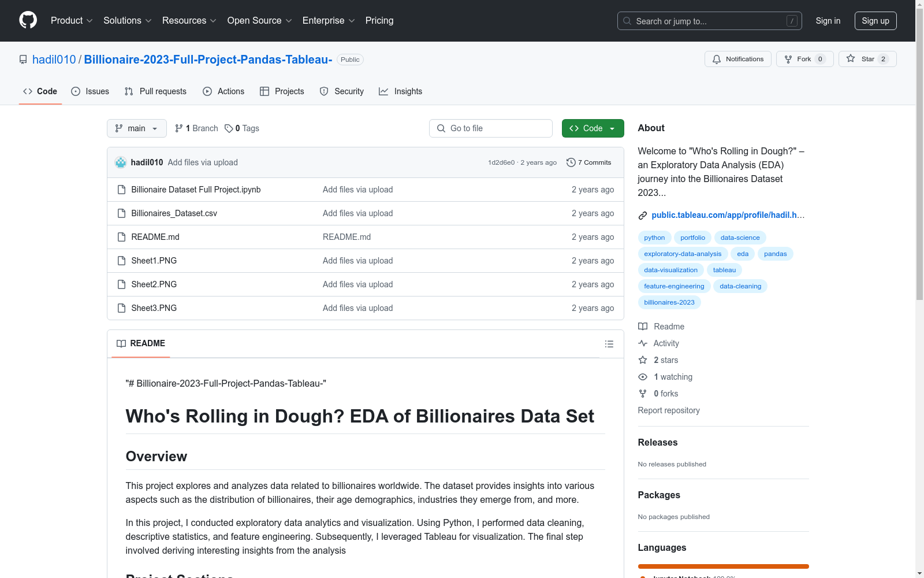
Task: Click the Sign up button
Action: pos(875,21)
